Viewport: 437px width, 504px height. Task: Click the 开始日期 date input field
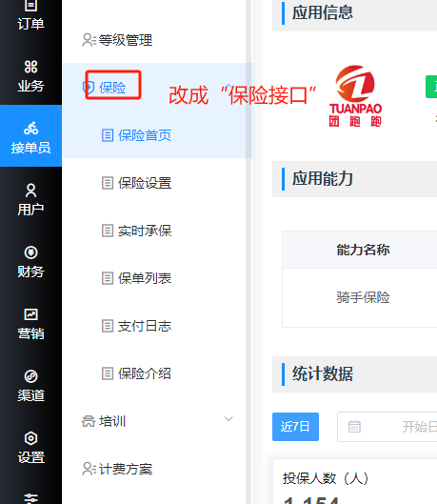387,427
